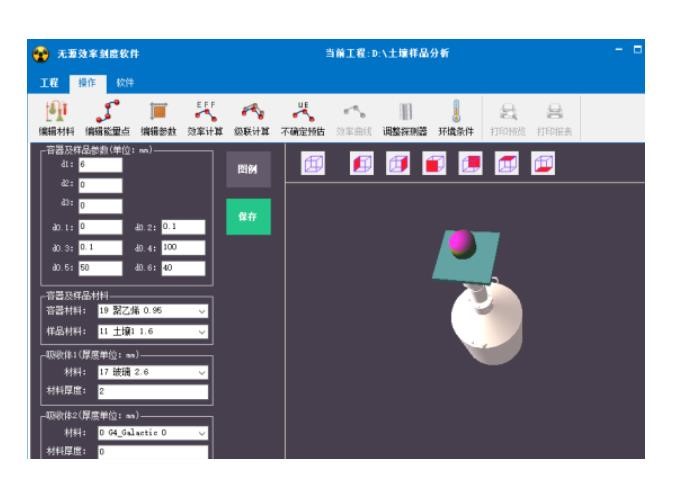Switch to the 工程 (Project) tab
The image size is (675, 483).
tap(47, 82)
